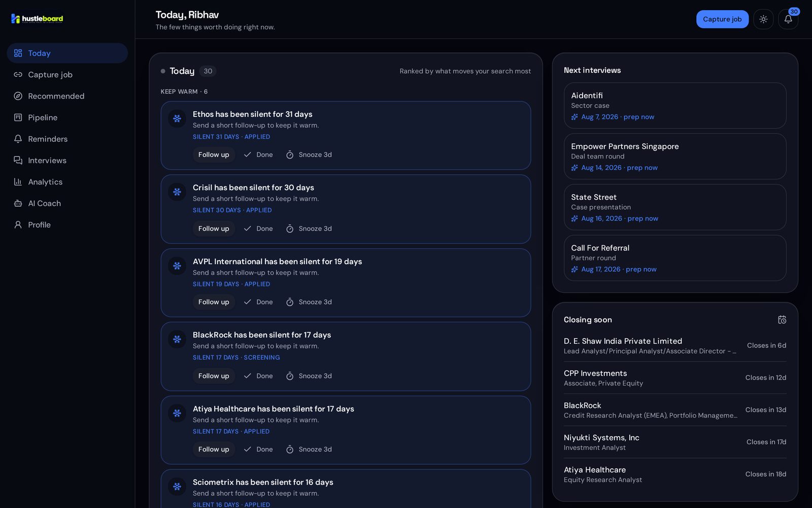Viewport: 812px width, 508px height.
Task: Mark AVPL International as Done
Action: point(258,302)
